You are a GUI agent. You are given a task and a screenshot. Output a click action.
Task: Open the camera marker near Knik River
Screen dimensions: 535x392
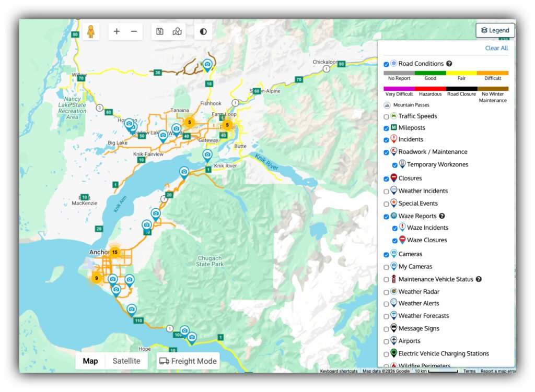point(207,155)
